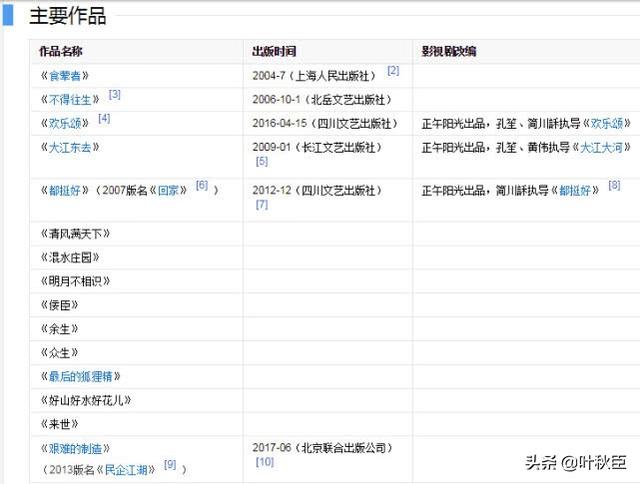640x484 pixels.
Task: Select the 《佞臣》 row text
Action: coord(59,305)
